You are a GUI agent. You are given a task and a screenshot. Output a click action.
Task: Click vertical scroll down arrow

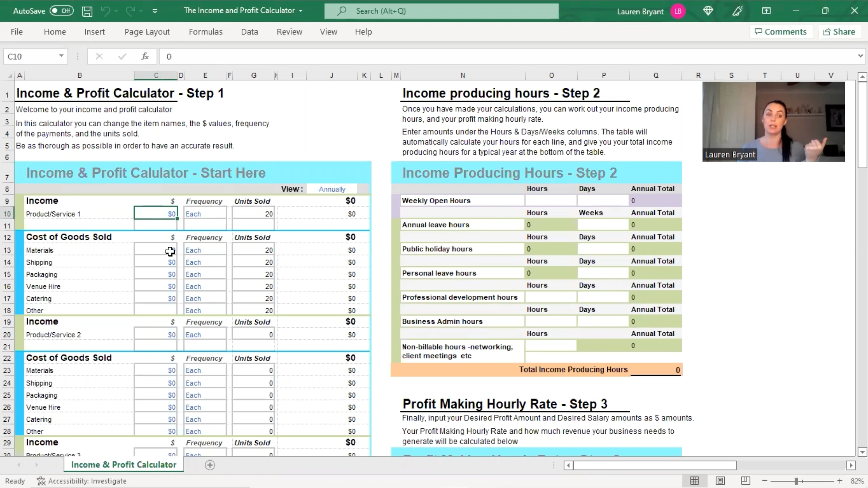click(862, 452)
